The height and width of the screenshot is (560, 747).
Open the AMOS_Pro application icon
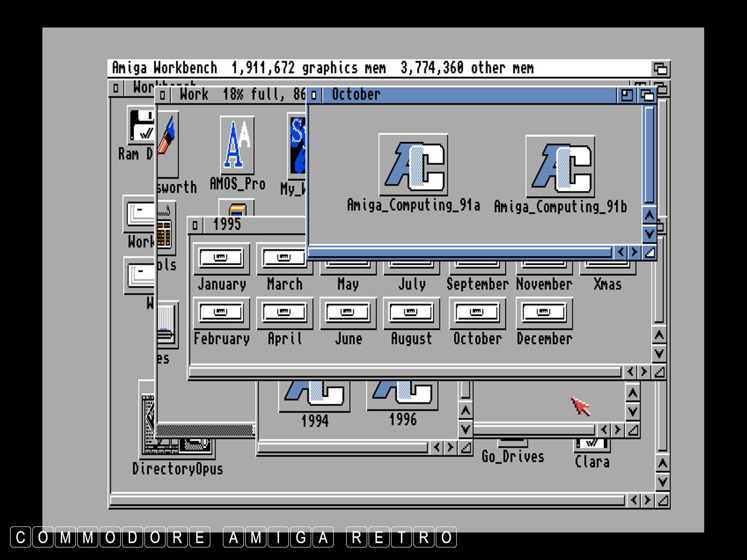[237, 146]
